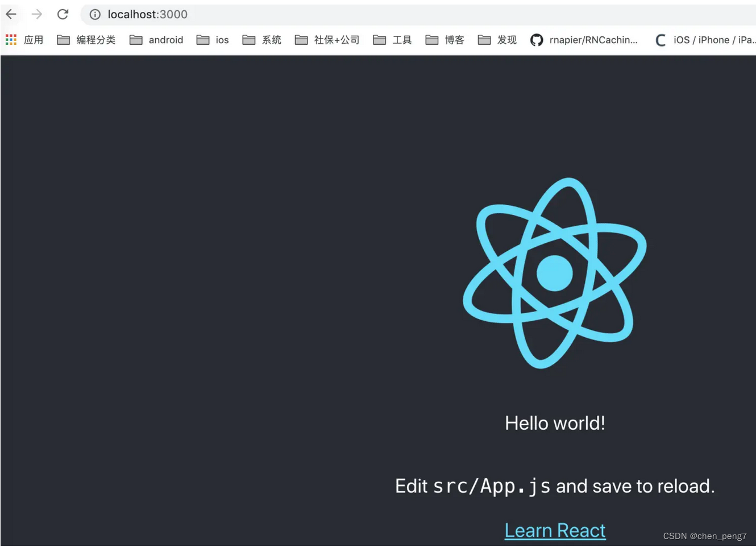
Task: Open the 工具 bookmark folder
Action: click(x=392, y=40)
